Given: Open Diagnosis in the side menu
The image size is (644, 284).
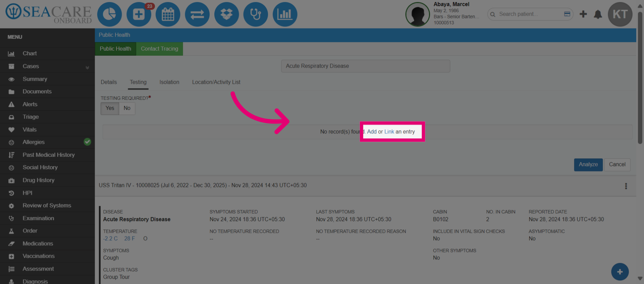Looking at the screenshot, I should tap(47, 281).
